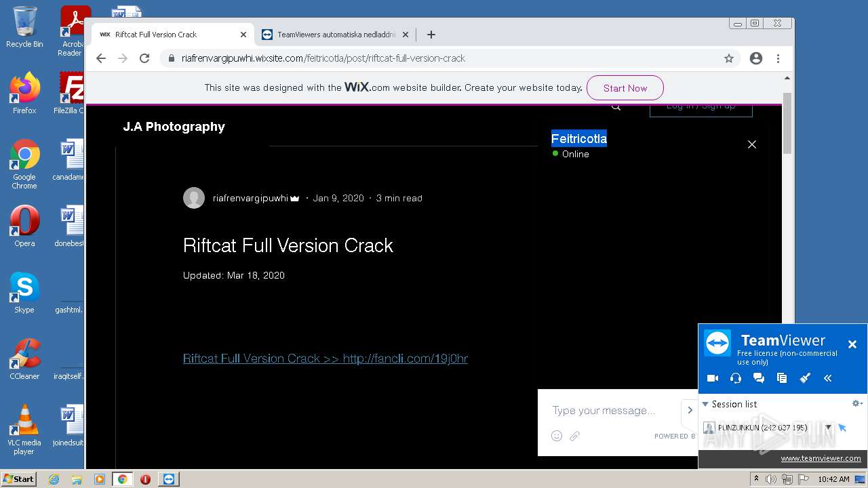Click the TeamViewer logo in panel
868x488 pixels.
[717, 343]
